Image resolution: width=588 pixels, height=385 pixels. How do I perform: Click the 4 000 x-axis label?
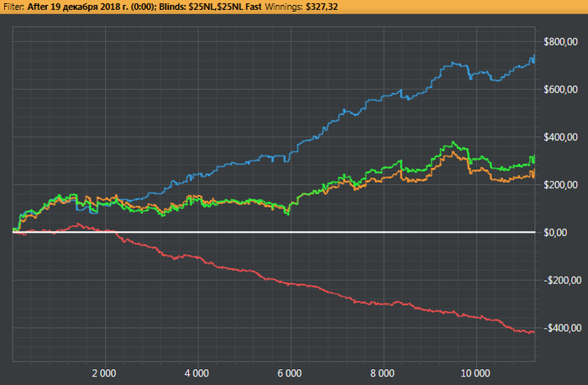coord(197,373)
